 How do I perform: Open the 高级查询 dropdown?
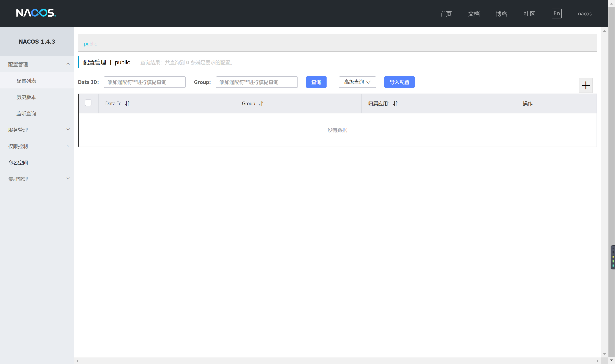(357, 82)
